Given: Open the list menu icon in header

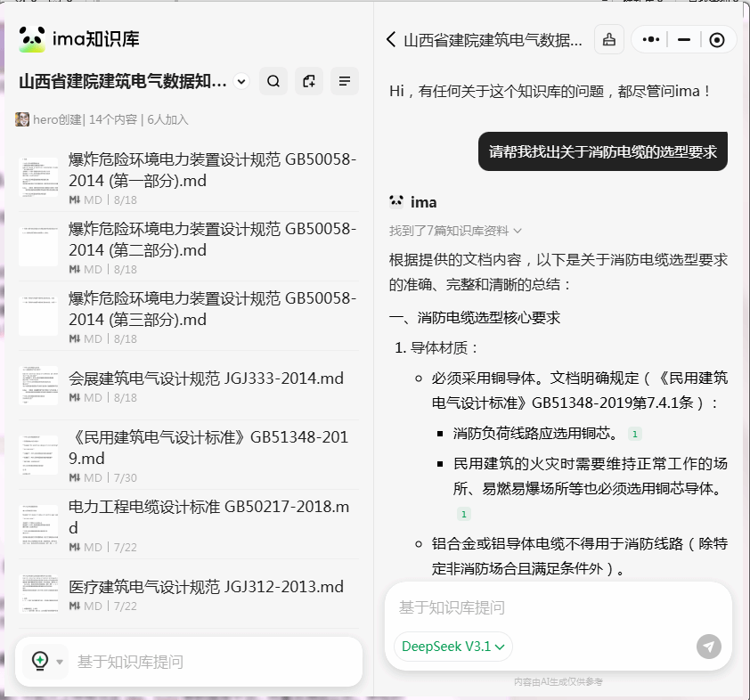Looking at the screenshot, I should [345, 81].
